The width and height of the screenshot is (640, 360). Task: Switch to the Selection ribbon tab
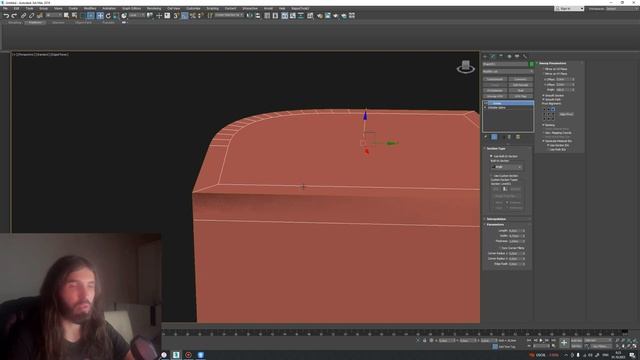click(x=58, y=22)
